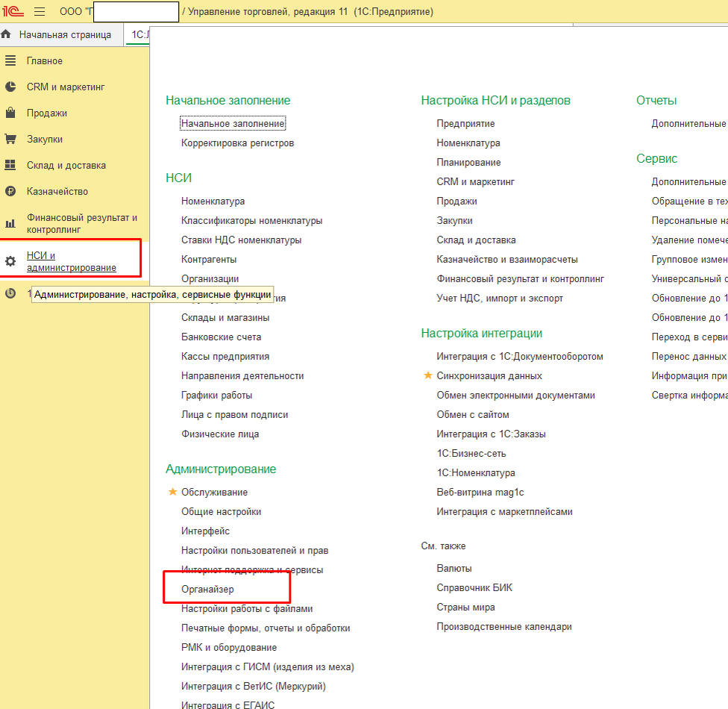Open Ставки НДС номенклатуры
The image size is (728, 709).
(242, 240)
